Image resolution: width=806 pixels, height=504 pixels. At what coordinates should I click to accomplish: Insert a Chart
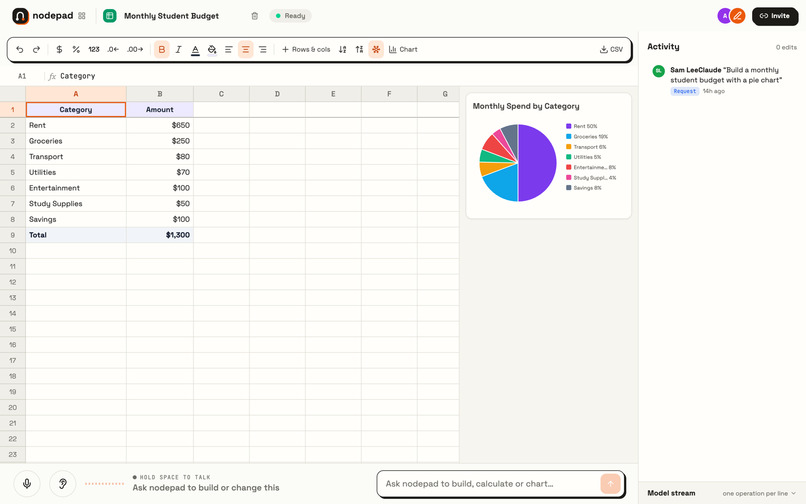403,49
